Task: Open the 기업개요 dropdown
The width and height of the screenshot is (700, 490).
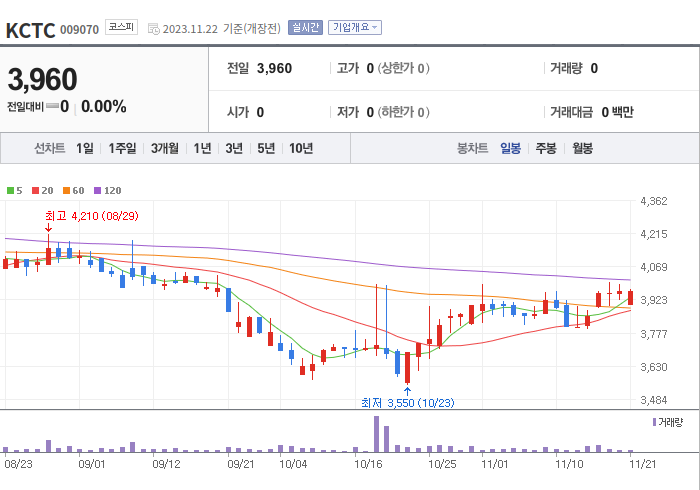Action: 355,28
